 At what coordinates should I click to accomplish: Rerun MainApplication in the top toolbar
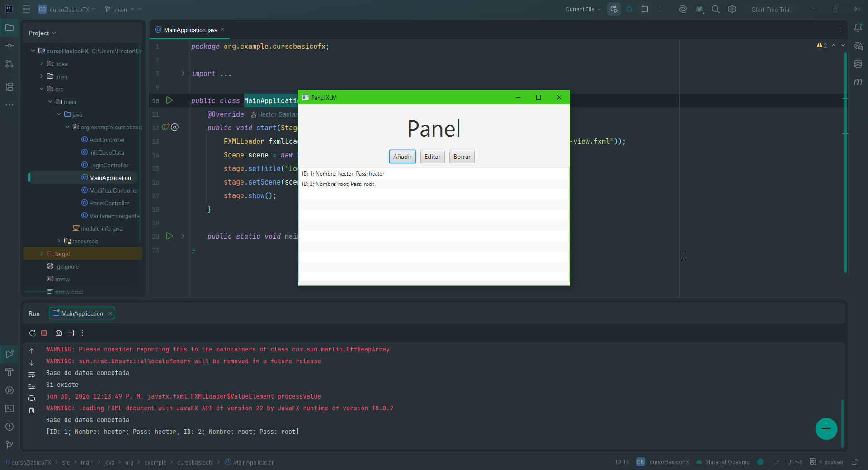coord(613,9)
